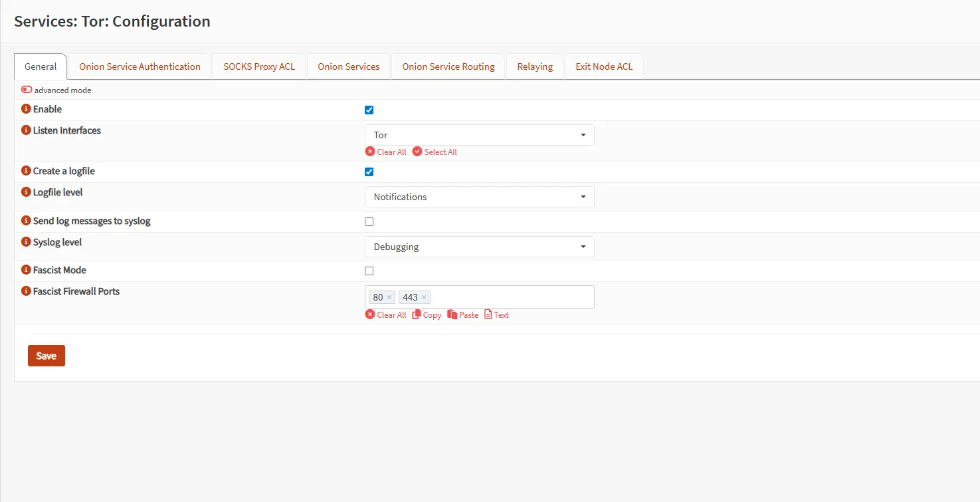The image size is (980, 502).
Task: Remove the 80 port tag
Action: (x=389, y=297)
